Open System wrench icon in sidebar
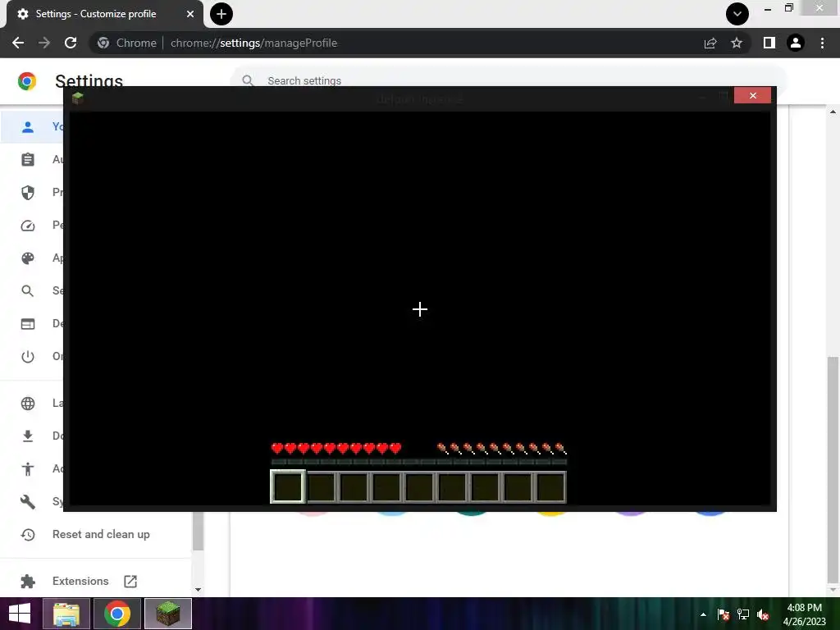This screenshot has width=840, height=630. coord(28,501)
